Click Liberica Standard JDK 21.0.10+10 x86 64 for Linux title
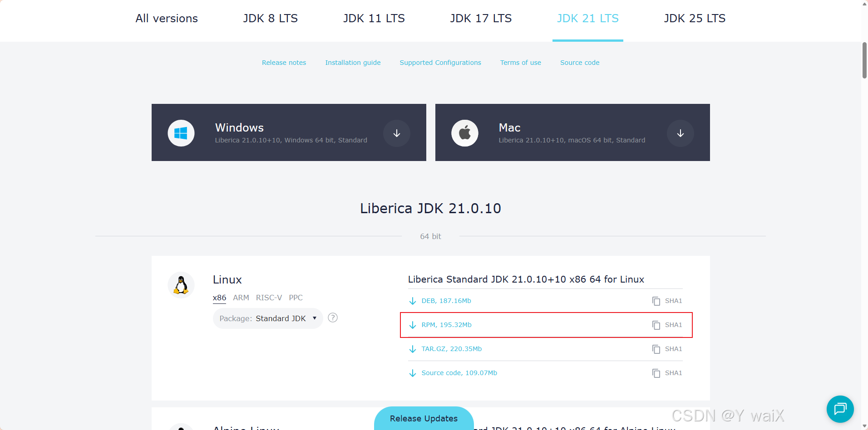 click(x=526, y=279)
